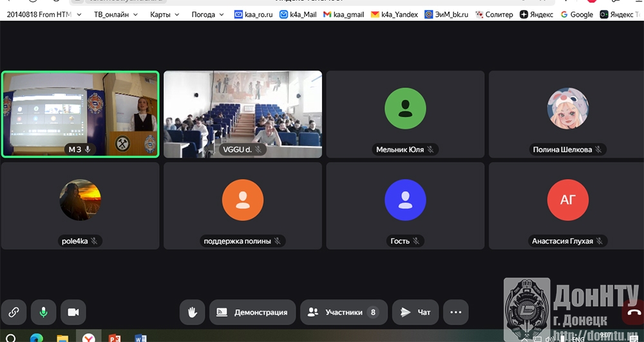Open PowerPoint from the taskbar

point(115,337)
